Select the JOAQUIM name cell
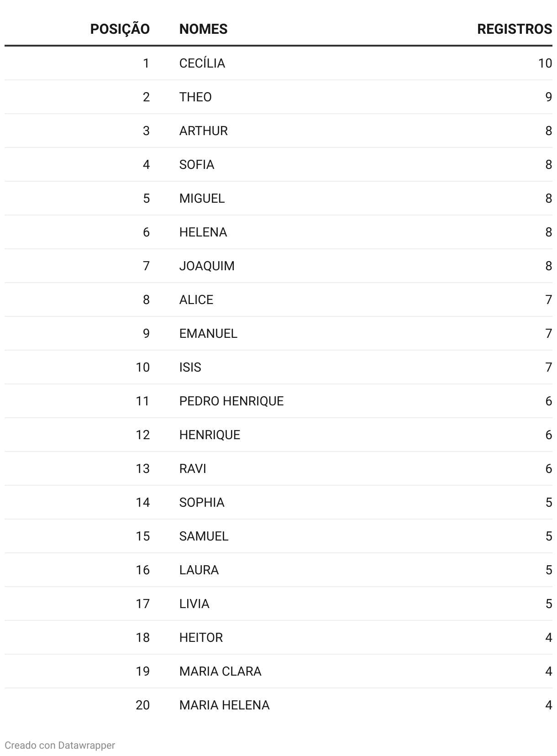Screen dimensions: 557x756 (207, 266)
